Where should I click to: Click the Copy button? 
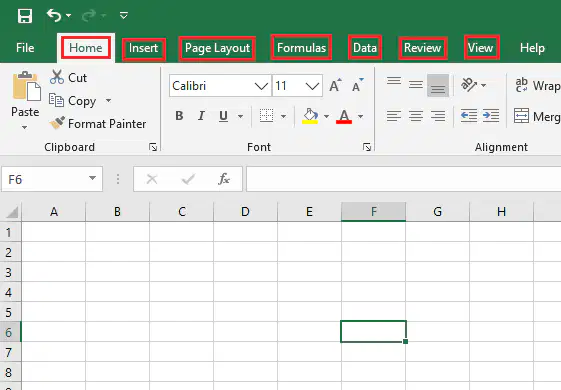tap(73, 101)
